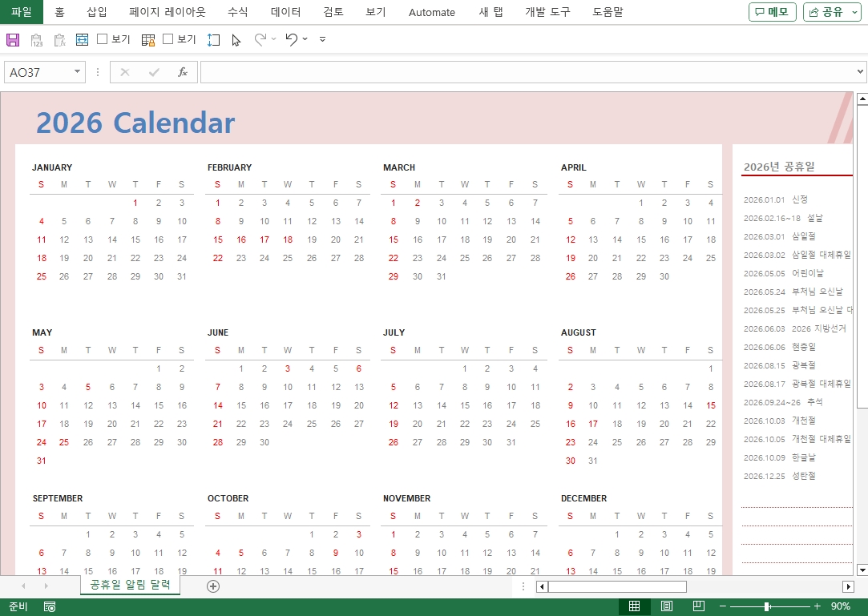Click the row height icon
The height and width of the screenshot is (616, 868).
tap(213, 40)
